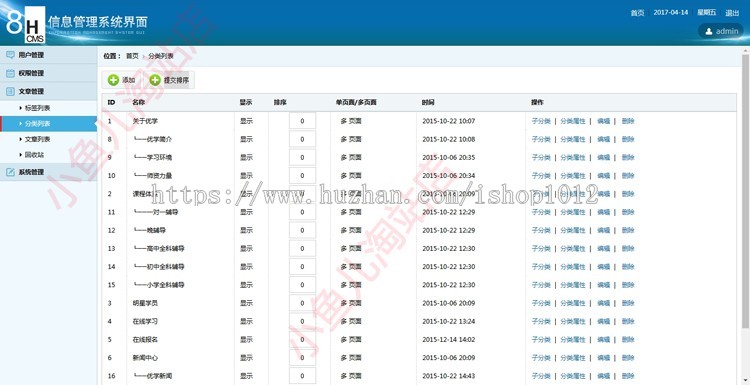Click the 首页 link in the header
This screenshot has width=750, height=385.
pos(637,13)
